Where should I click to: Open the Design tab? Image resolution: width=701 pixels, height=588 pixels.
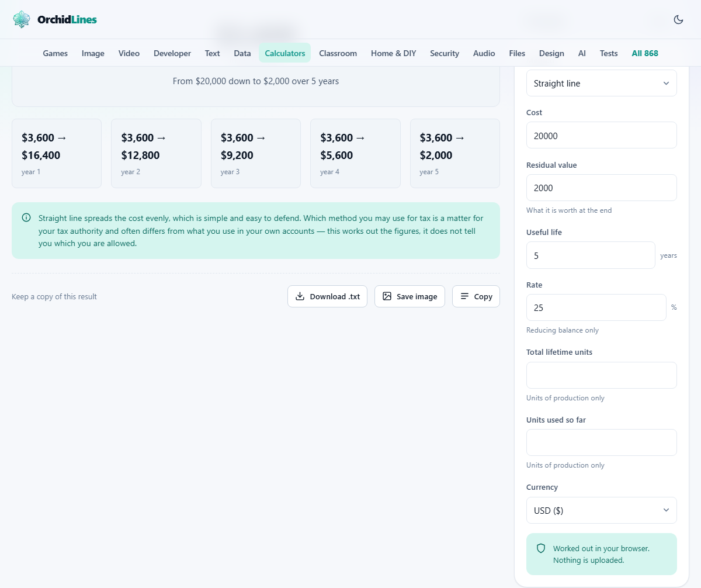coord(551,53)
